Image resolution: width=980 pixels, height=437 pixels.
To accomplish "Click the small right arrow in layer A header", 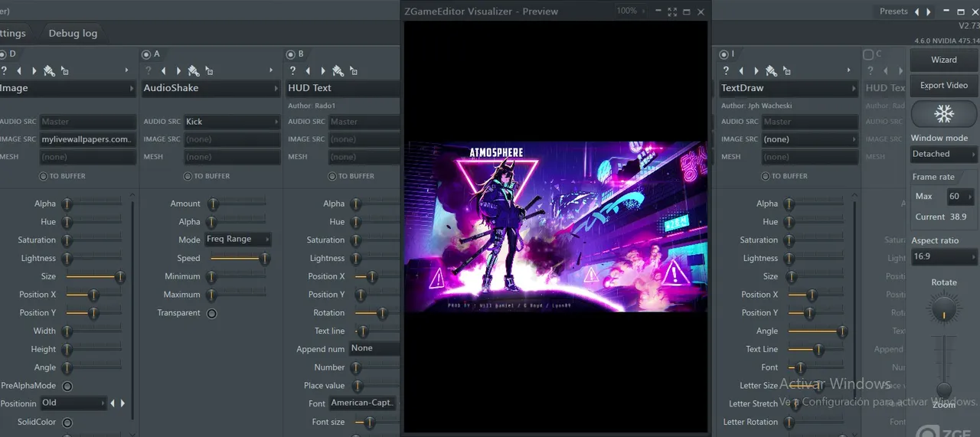I will (x=271, y=70).
